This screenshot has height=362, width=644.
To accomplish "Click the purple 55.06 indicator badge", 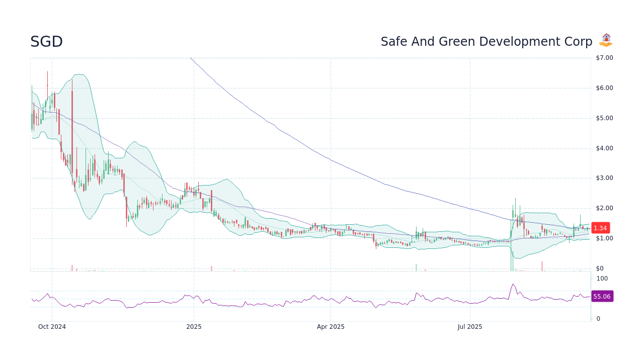I will [x=602, y=296].
